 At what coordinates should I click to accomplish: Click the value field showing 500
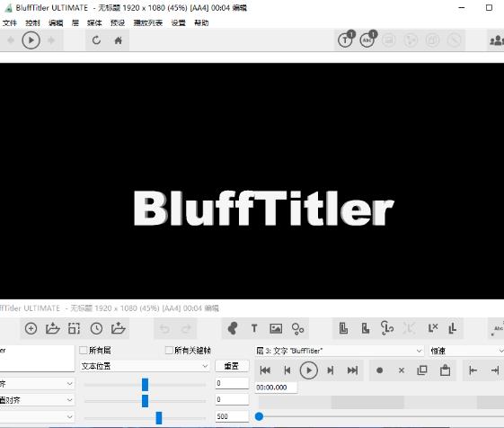[x=232, y=416]
